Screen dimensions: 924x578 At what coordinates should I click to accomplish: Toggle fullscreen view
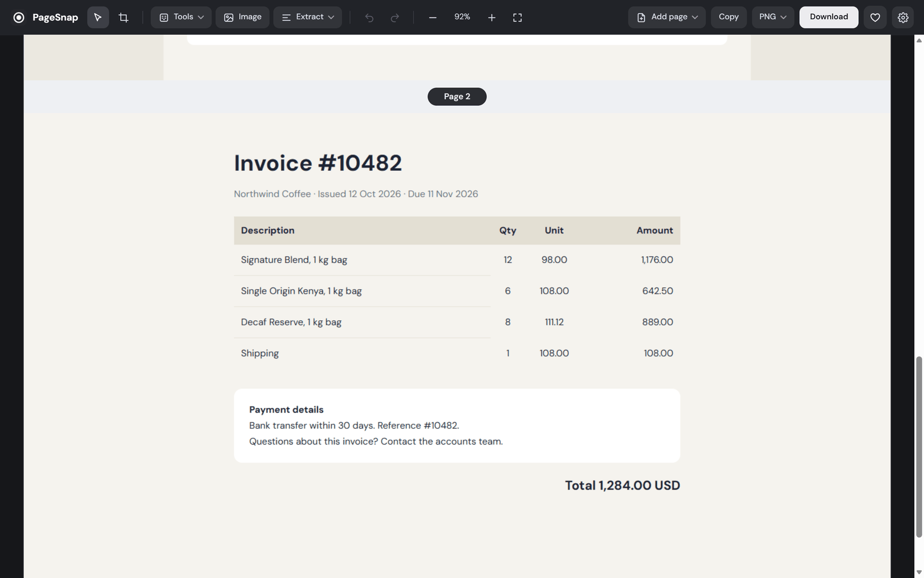click(x=517, y=17)
